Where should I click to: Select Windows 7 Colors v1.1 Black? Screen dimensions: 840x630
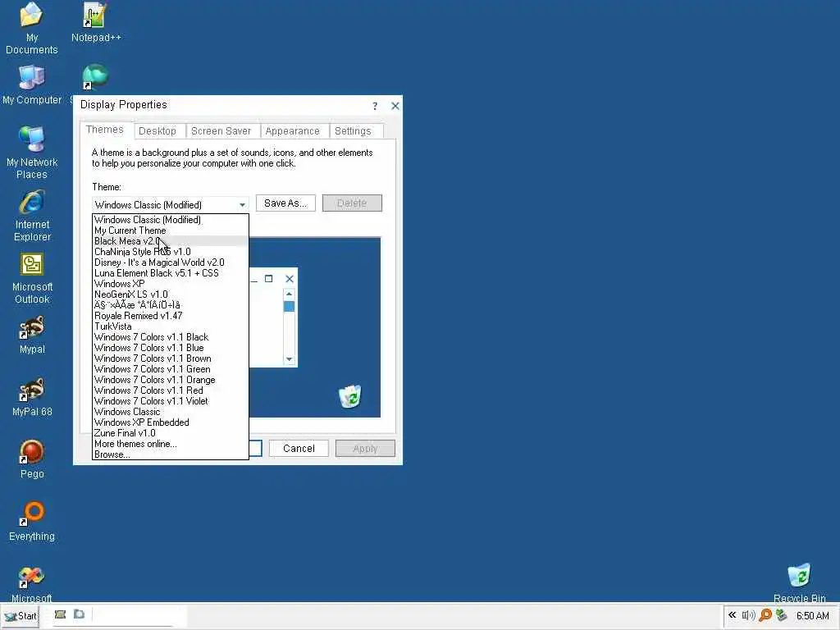[171, 337]
